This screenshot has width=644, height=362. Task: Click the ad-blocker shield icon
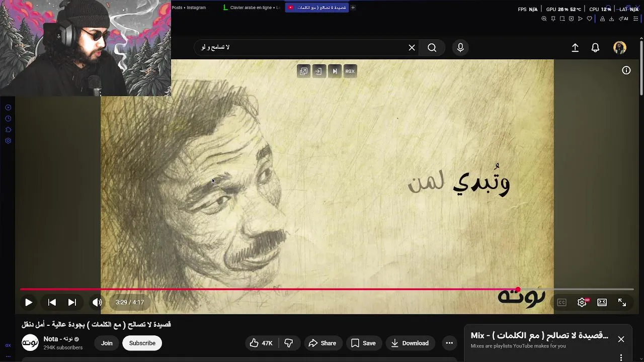[571, 19]
